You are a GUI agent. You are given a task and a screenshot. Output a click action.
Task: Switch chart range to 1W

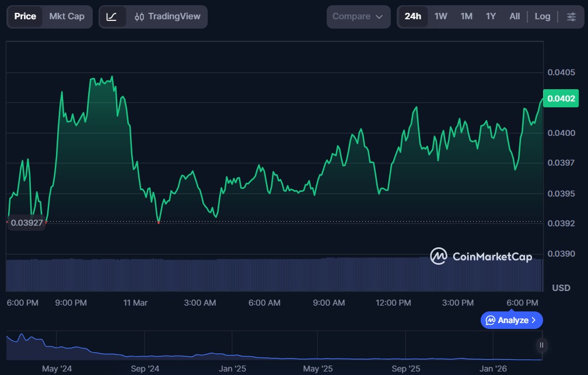coord(440,17)
